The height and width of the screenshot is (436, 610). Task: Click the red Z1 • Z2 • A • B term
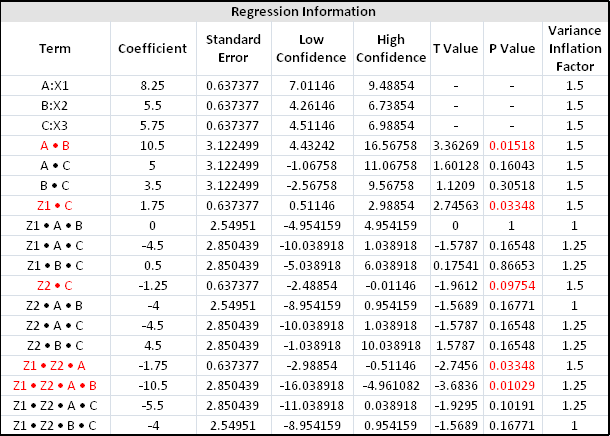(x=55, y=384)
